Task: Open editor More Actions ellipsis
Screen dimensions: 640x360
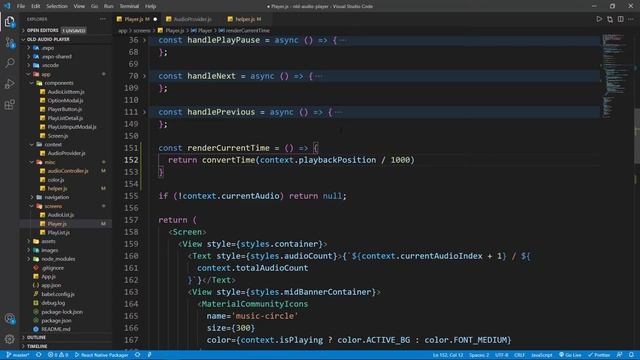Action: [x=631, y=19]
